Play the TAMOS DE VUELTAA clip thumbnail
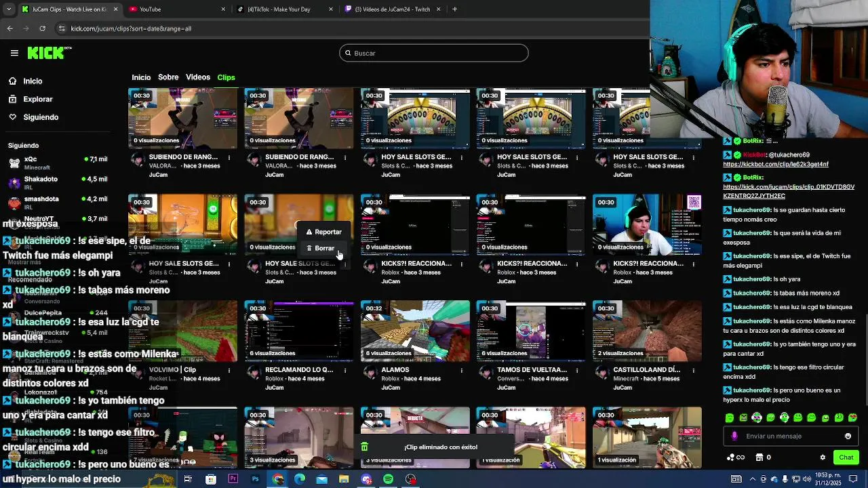This screenshot has width=868, height=488. 531,329
